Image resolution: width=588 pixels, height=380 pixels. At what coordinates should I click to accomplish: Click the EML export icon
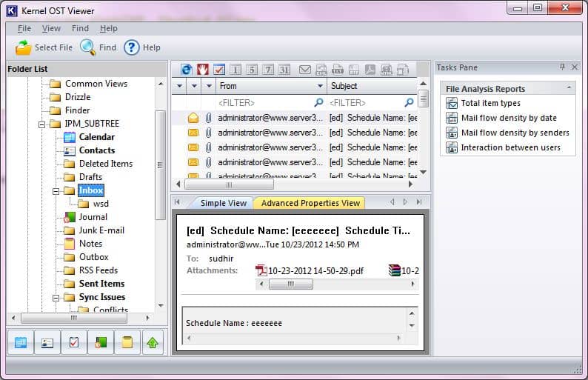click(x=321, y=70)
